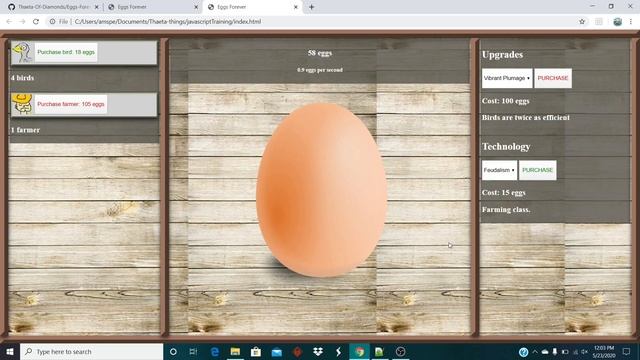Open Microsoft Edge from the taskbar
640x360 pixels.
click(215, 351)
